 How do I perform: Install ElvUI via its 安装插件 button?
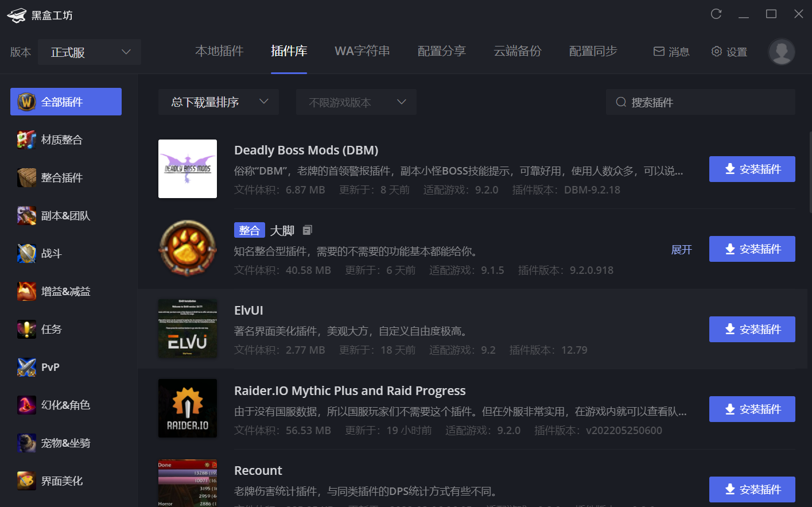click(752, 329)
